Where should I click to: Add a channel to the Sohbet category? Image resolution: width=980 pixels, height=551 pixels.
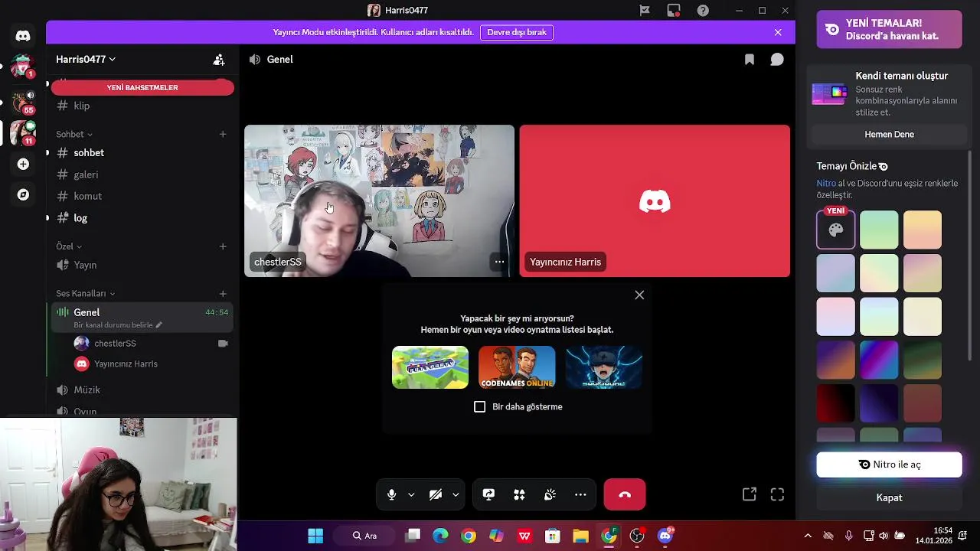pyautogui.click(x=223, y=134)
